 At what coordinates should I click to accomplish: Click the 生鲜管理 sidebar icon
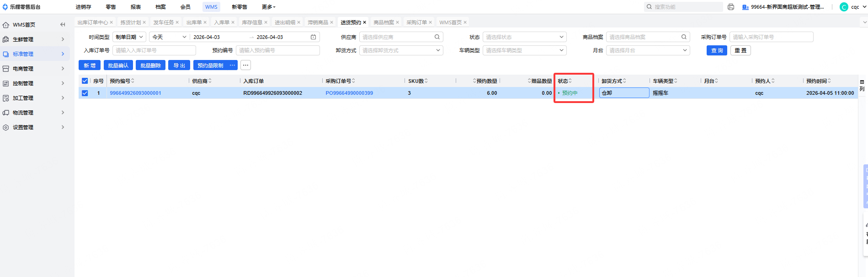click(x=6, y=39)
